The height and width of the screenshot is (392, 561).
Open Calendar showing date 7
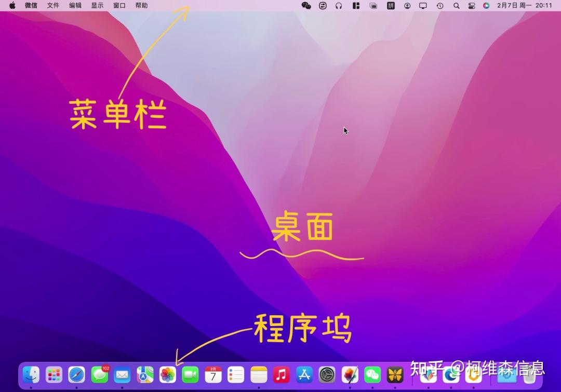click(213, 375)
